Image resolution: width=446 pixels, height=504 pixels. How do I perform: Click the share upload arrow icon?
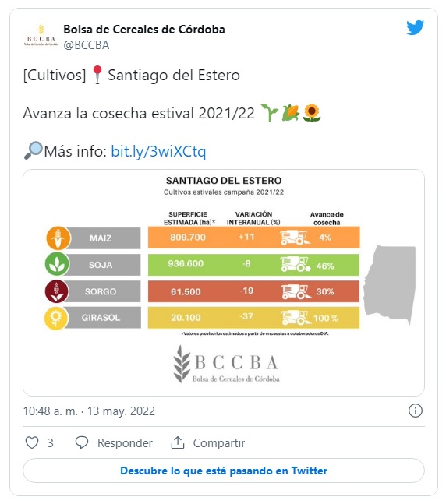click(178, 442)
